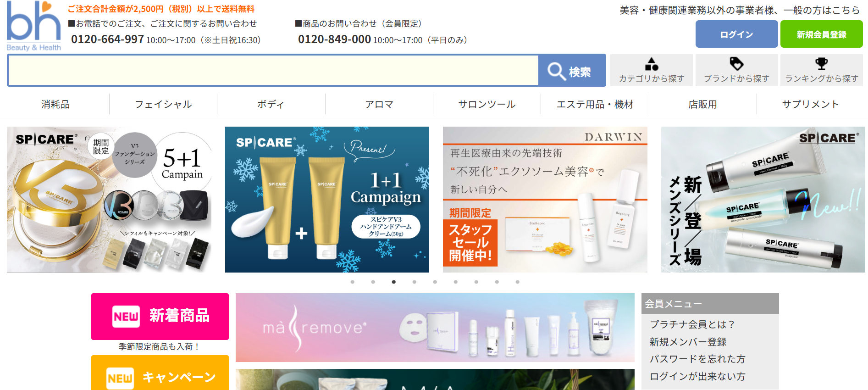Click パスワードを忘れた方 link
The height and width of the screenshot is (390, 868).
click(697, 359)
